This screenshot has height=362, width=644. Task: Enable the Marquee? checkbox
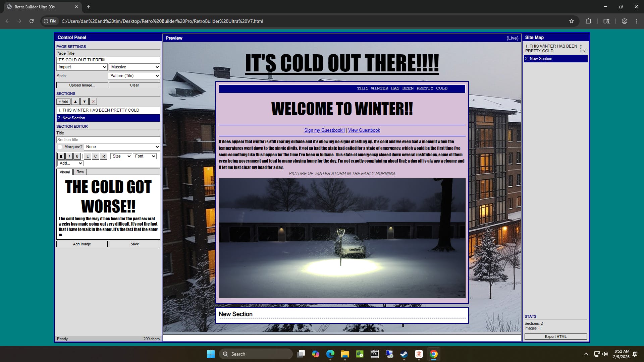[x=60, y=147]
